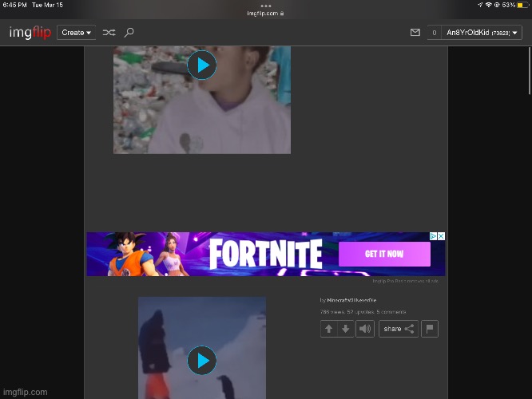The image size is (532, 399).
Task: Open the three-dot multitasking menu at top
Action: [266, 6]
